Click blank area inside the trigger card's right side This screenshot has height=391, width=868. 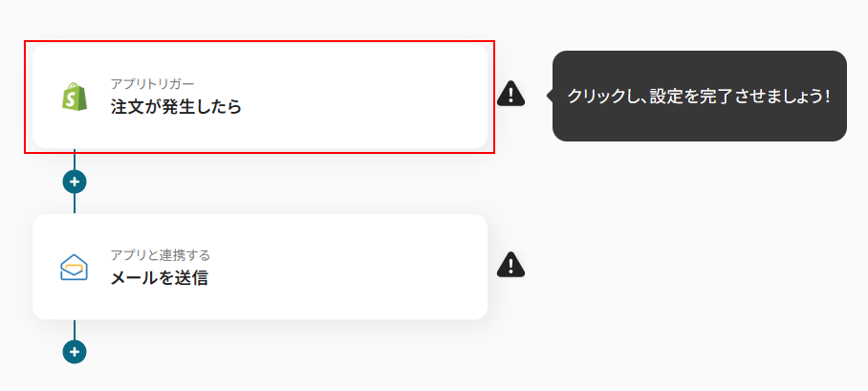pos(401,97)
